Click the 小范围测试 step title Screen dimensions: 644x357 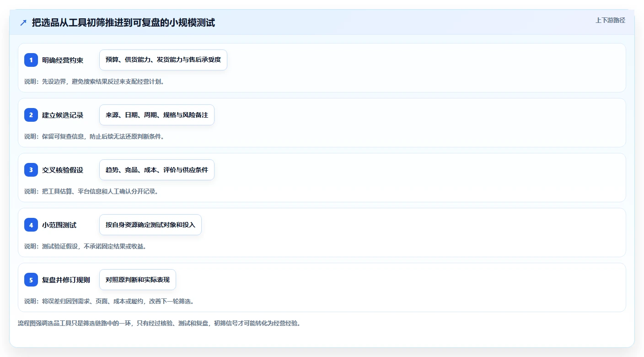point(59,225)
